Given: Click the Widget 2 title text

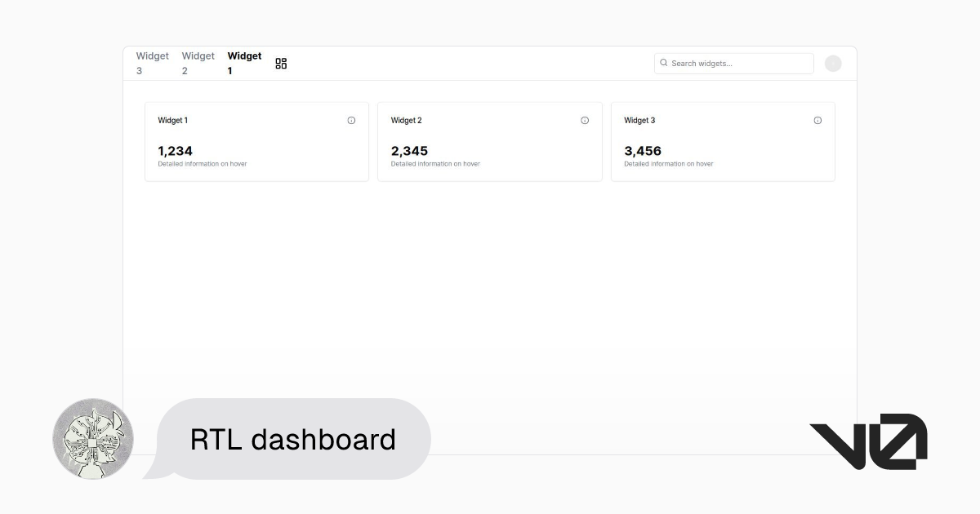Looking at the screenshot, I should [406, 120].
